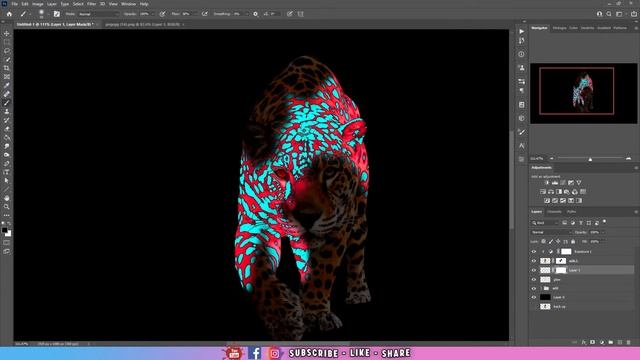The width and height of the screenshot is (640, 360).
Task: Open the symmetry paint options icon
Action: click(301, 14)
